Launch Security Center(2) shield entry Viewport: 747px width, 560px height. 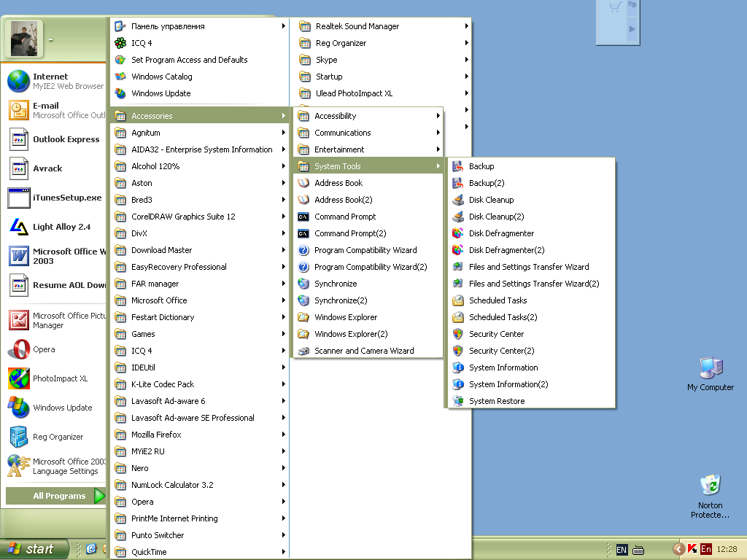point(531,351)
